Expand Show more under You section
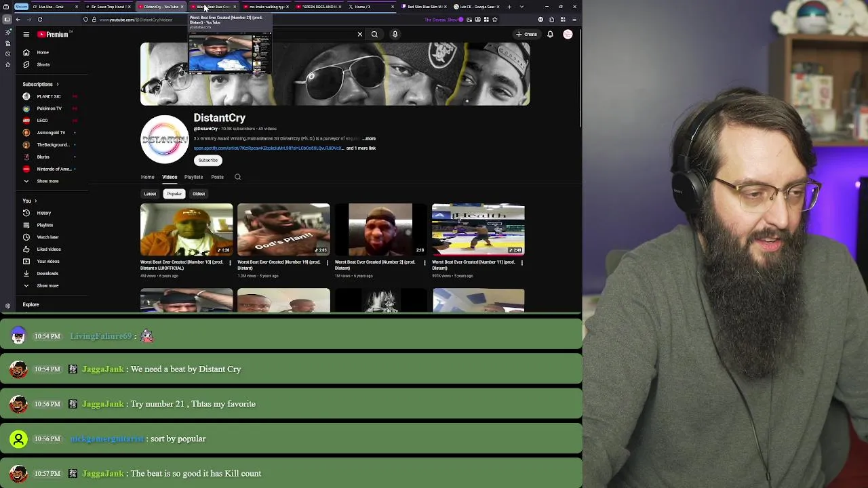 coord(47,285)
